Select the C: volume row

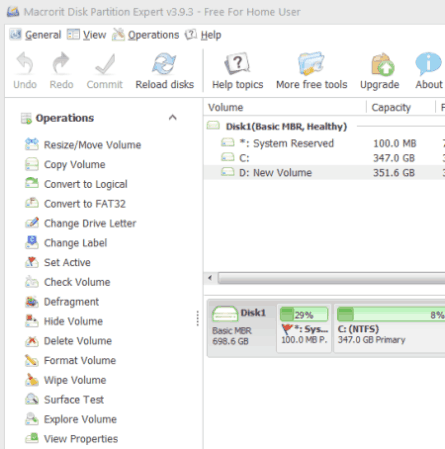tap(324, 158)
